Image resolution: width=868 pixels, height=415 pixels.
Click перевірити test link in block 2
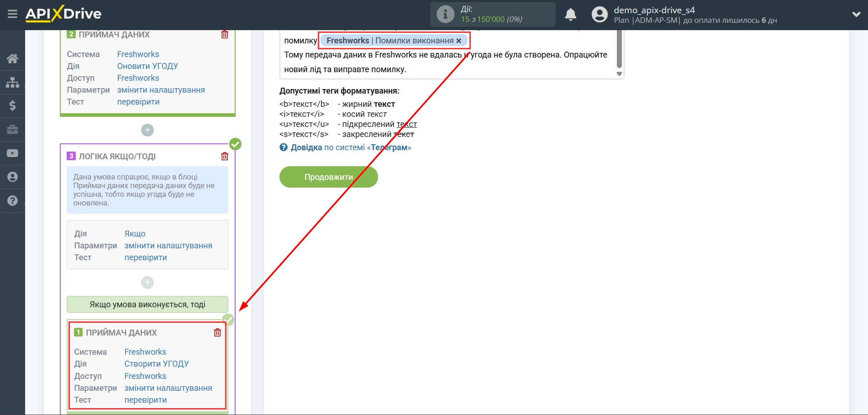[138, 102]
